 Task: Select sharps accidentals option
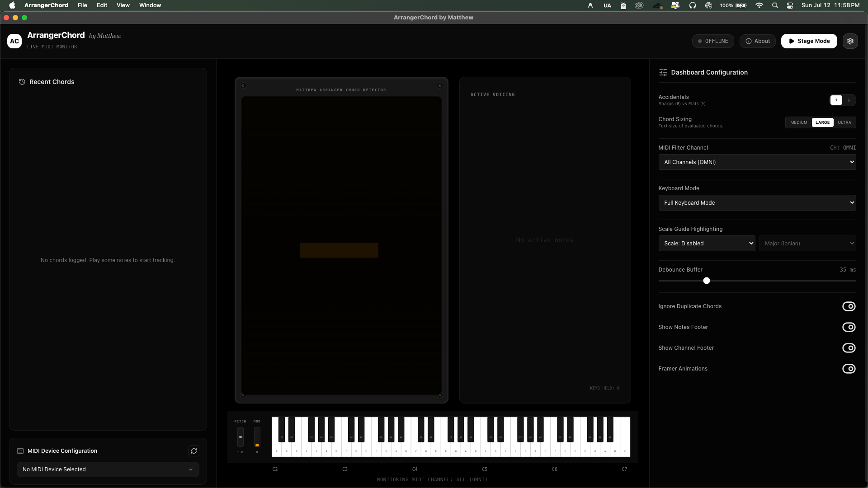pyautogui.click(x=836, y=100)
